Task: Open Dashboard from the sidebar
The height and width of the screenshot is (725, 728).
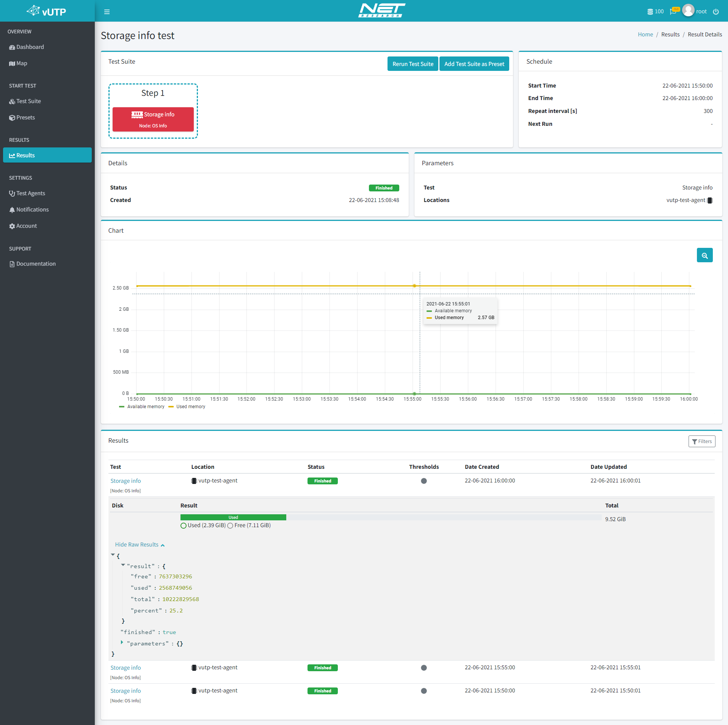Action: (47, 47)
